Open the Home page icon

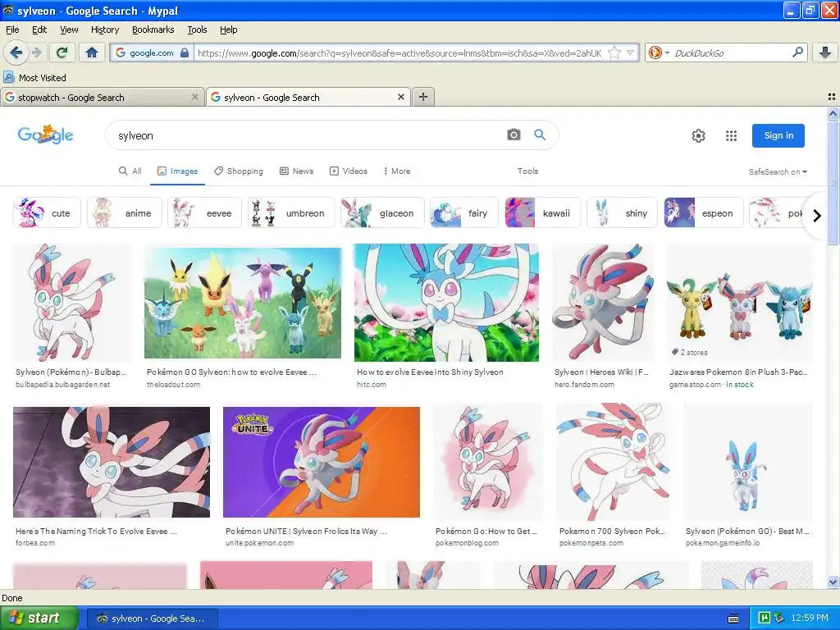pos(92,52)
